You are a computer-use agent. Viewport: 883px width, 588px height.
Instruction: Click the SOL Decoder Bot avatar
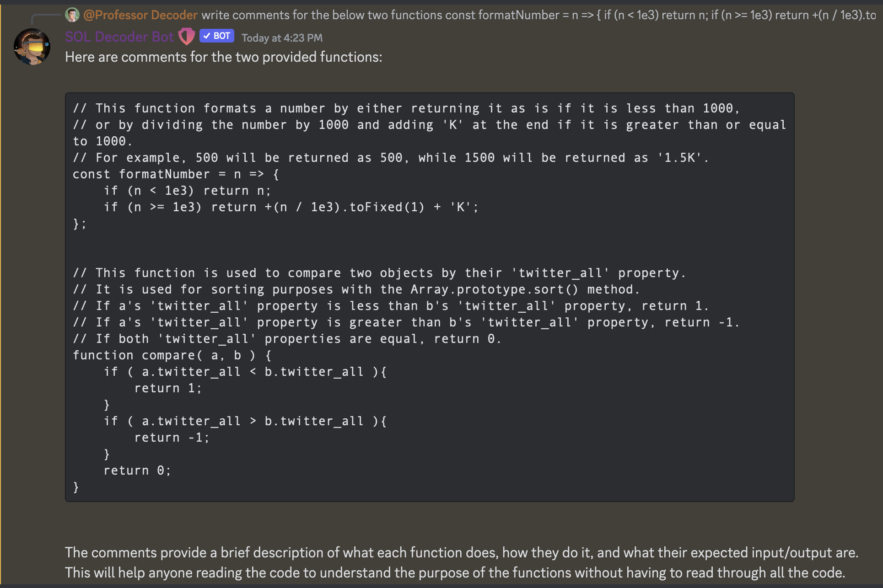32,47
